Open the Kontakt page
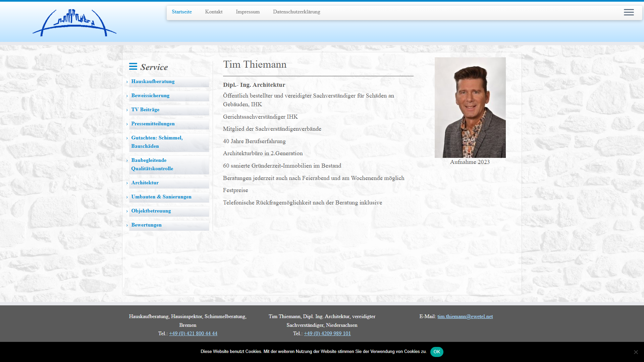The image size is (644, 362). click(214, 12)
